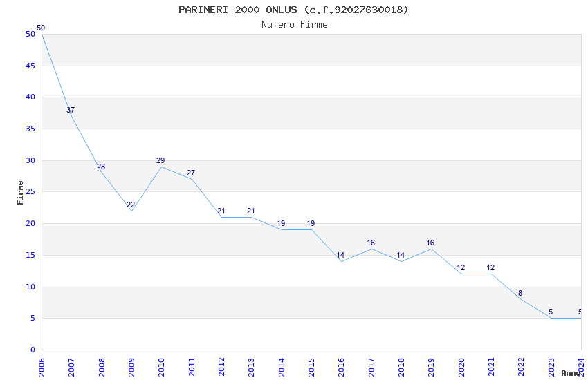Pick the data value '27' for 2011

[191, 173]
